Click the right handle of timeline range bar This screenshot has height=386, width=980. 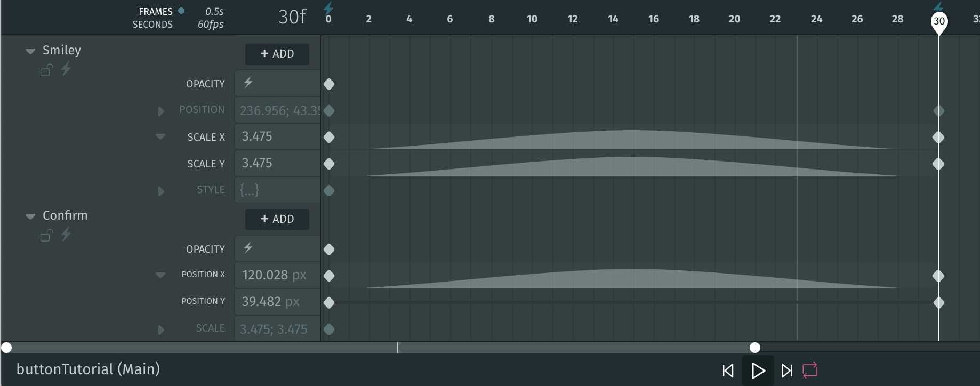(x=755, y=348)
